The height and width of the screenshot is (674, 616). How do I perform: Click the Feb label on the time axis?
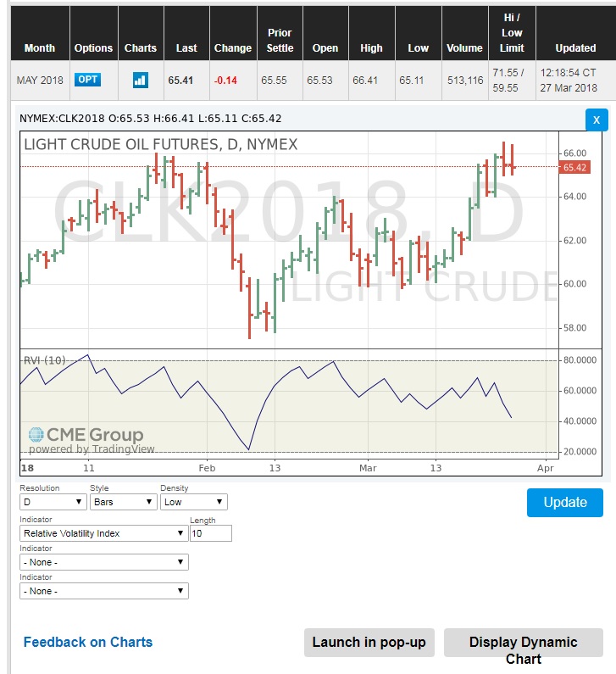[207, 468]
